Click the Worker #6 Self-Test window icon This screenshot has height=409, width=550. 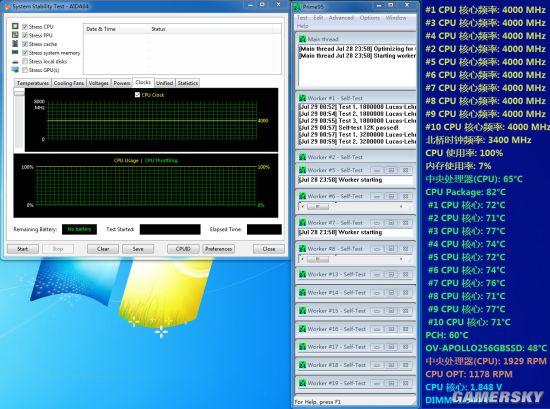302,196
